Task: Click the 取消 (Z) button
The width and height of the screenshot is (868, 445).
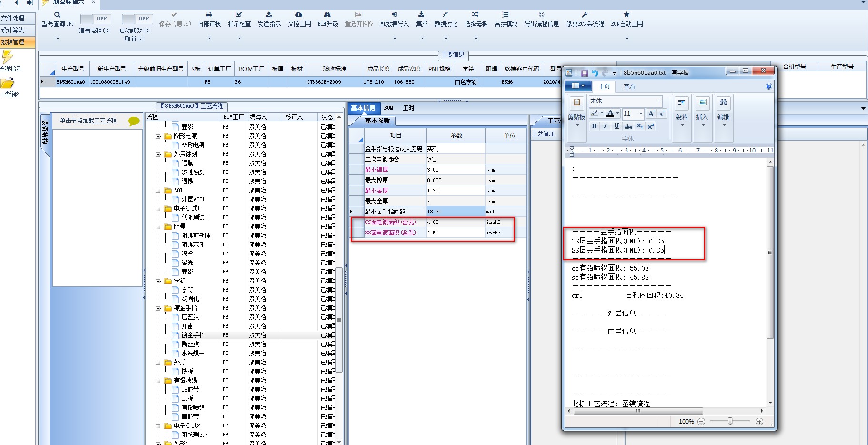Action: (x=134, y=39)
